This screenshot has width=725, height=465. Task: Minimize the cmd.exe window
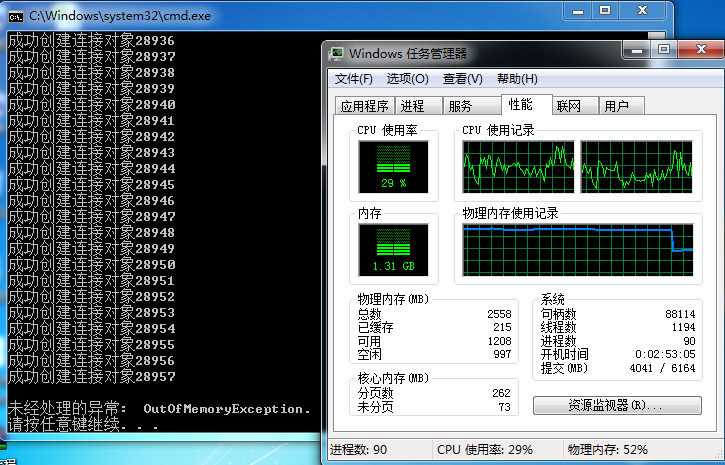point(578,11)
